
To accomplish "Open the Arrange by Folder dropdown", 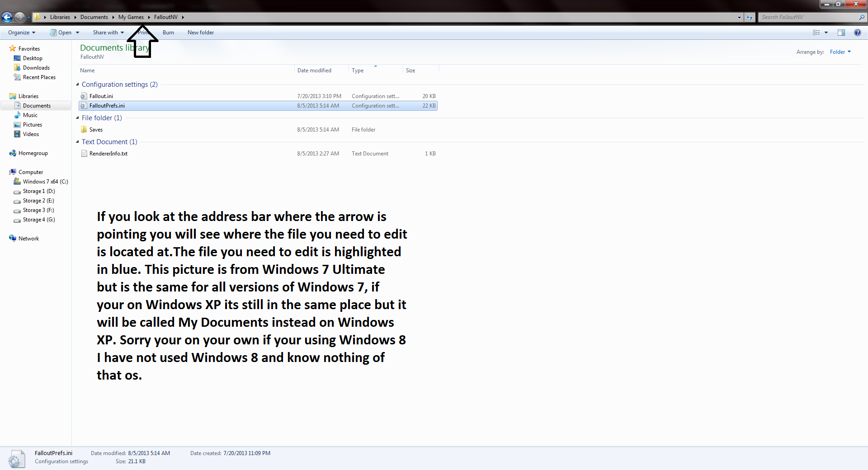I will (840, 52).
